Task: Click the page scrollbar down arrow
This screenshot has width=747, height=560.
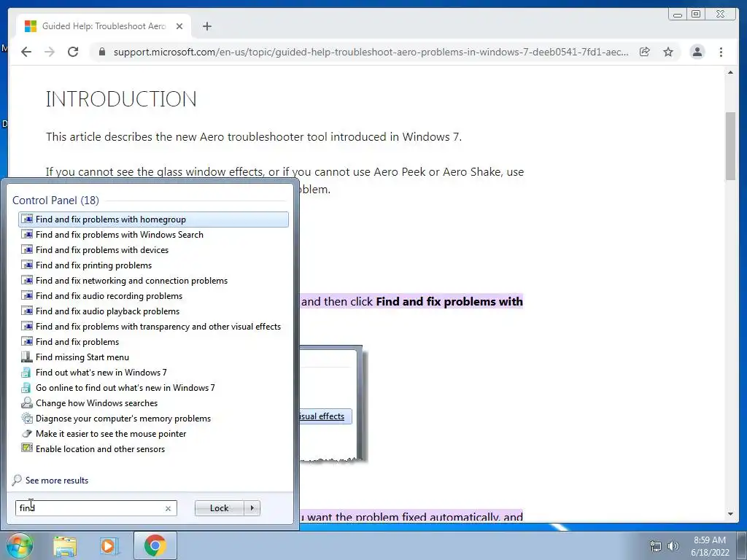Action: pos(730,514)
